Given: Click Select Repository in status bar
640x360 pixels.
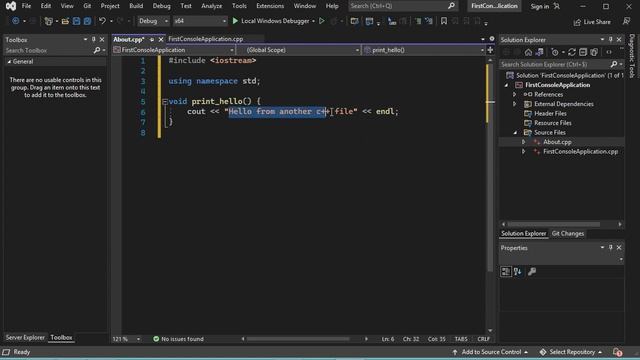Looking at the screenshot, I should point(571,352).
